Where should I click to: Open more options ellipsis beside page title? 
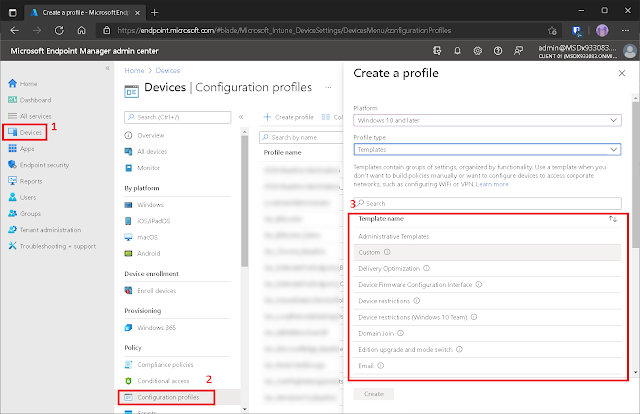pos(328,87)
